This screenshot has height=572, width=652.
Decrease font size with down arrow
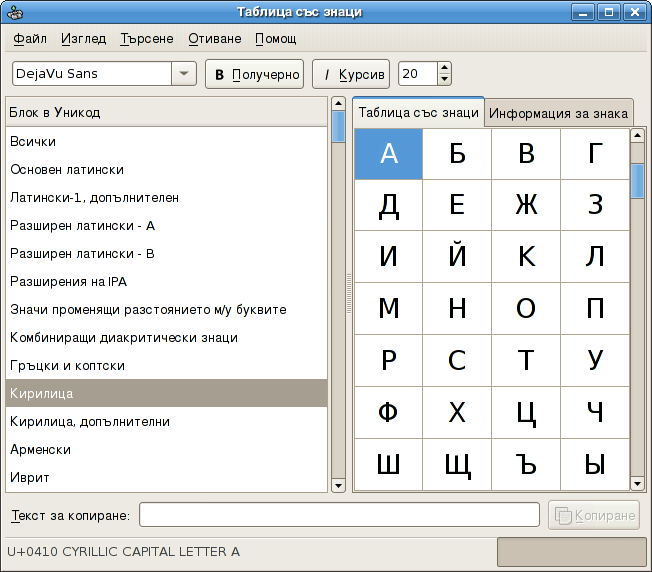coord(444,80)
